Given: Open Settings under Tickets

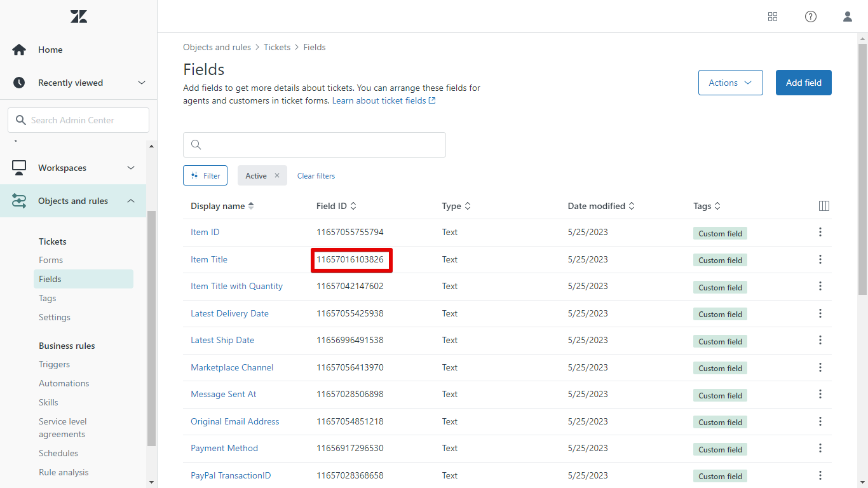Looking at the screenshot, I should pos(55,317).
